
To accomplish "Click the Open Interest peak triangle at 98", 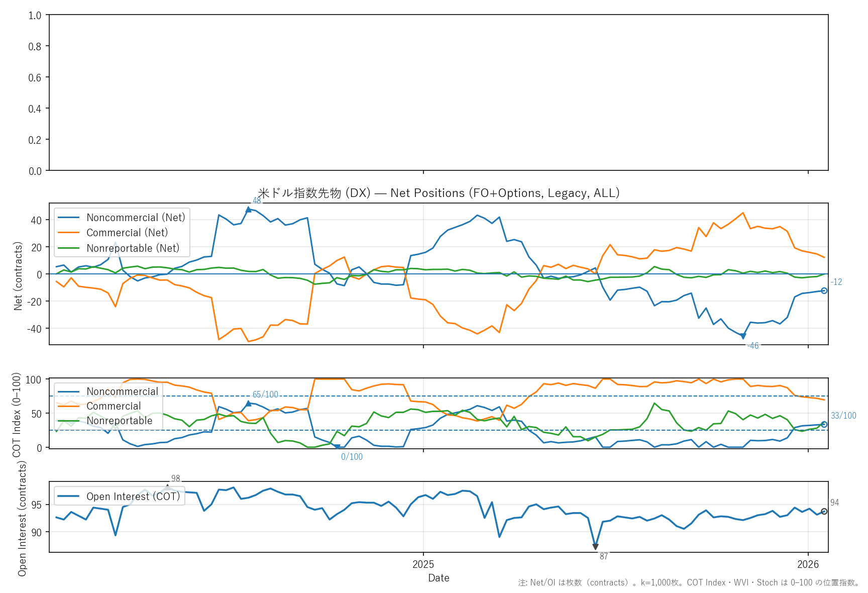I will [x=167, y=487].
